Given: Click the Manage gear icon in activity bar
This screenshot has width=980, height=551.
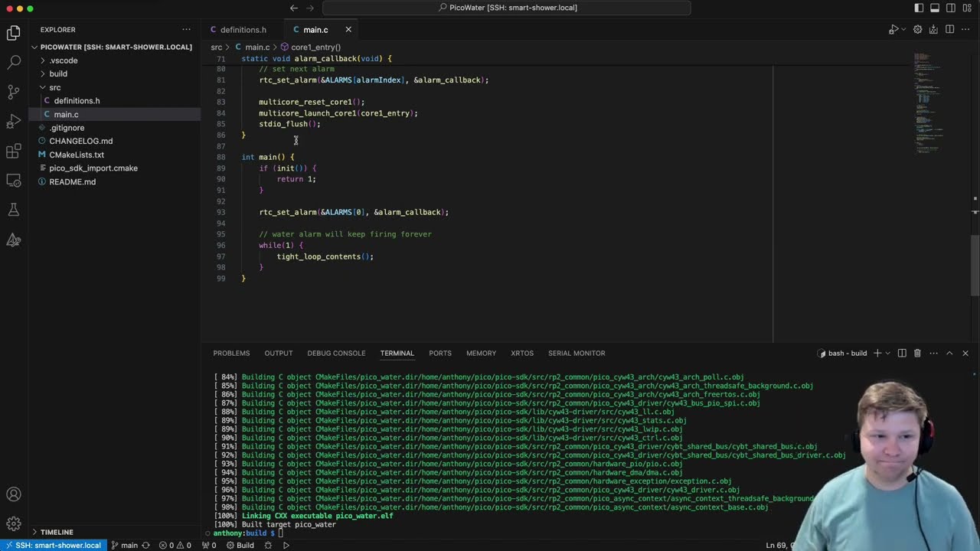Looking at the screenshot, I should click(13, 524).
